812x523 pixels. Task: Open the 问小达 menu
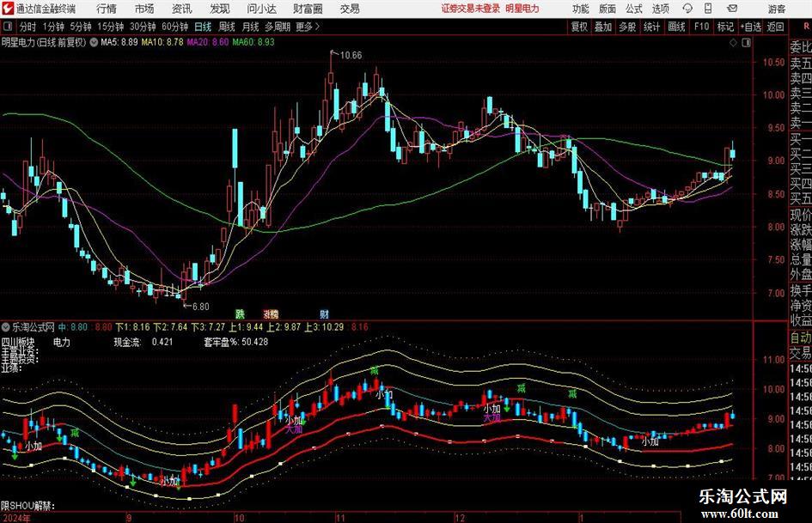coord(262,9)
